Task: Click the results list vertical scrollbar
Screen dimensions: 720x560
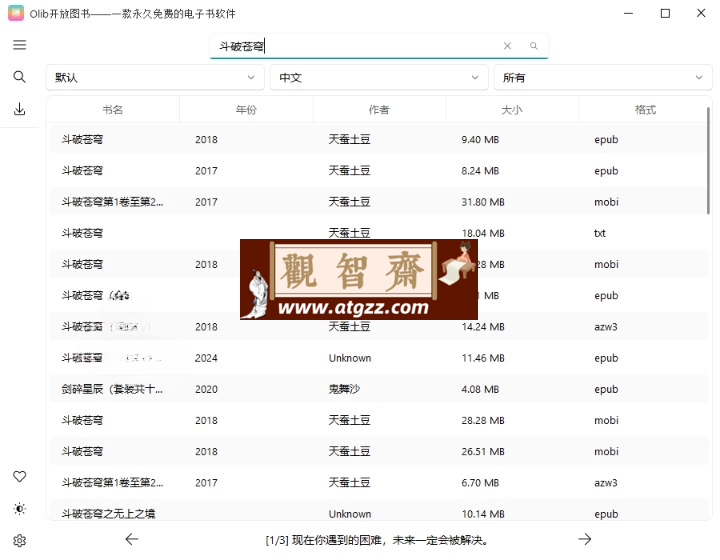Action: (709, 161)
